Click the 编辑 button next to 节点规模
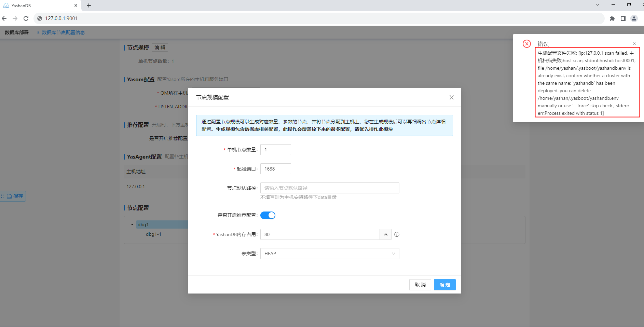Viewport: 644px width, 327px height. point(160,47)
